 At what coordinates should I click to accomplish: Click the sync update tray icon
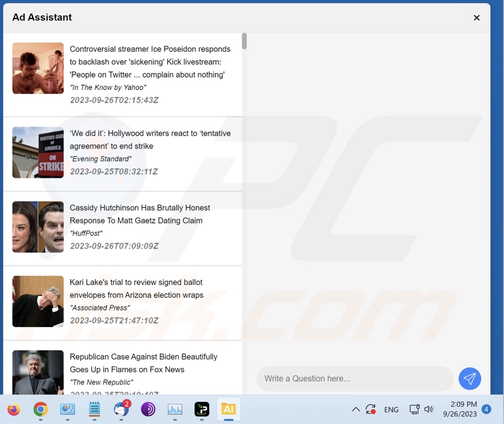(371, 409)
